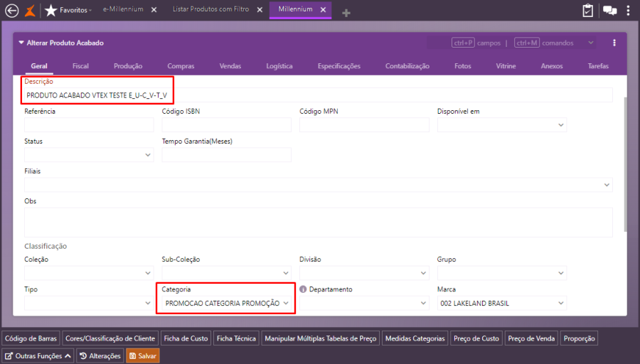This screenshot has width=640, height=364.
Task: Open the chat messages icon
Action: click(610, 11)
